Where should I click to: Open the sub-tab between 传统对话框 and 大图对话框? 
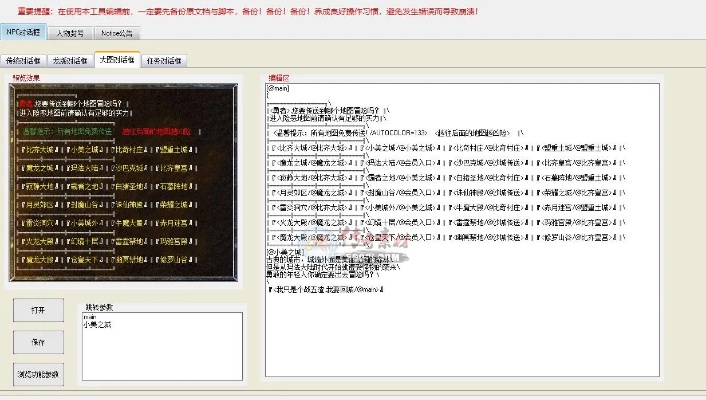tap(70, 60)
